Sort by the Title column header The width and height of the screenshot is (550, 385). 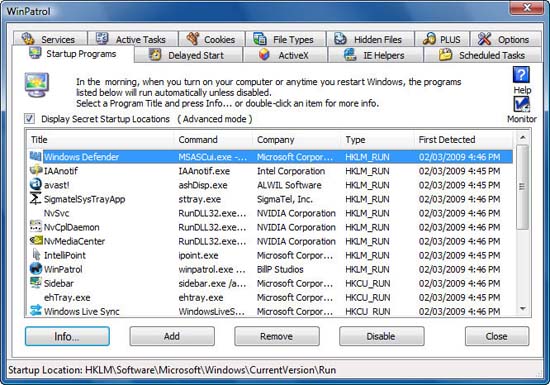point(100,140)
